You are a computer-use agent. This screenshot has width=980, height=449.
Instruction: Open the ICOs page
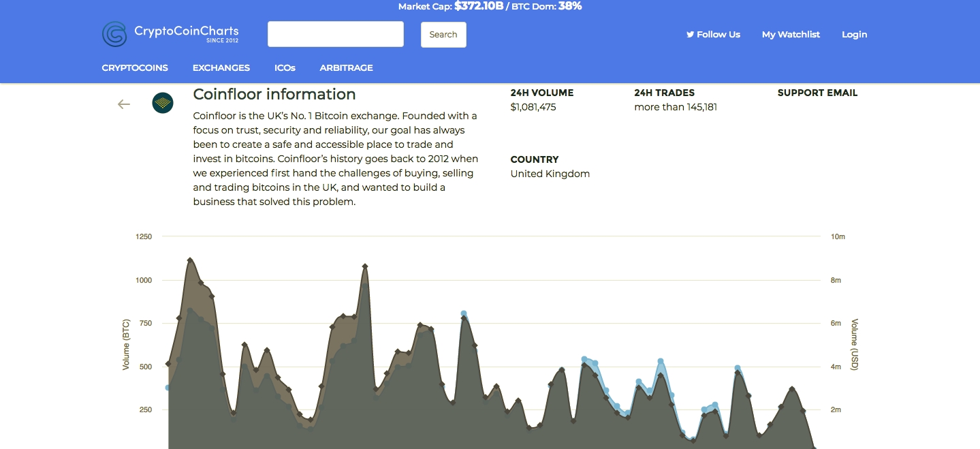(x=285, y=67)
